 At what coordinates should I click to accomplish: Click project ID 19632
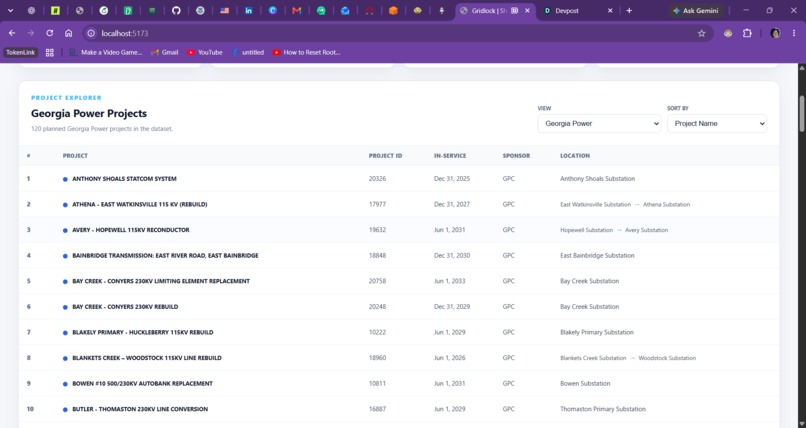tap(377, 230)
